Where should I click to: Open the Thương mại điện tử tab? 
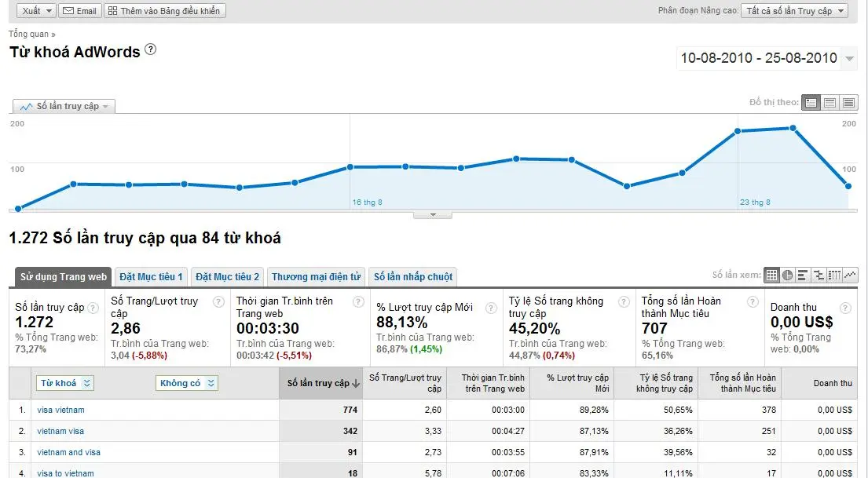coord(316,277)
